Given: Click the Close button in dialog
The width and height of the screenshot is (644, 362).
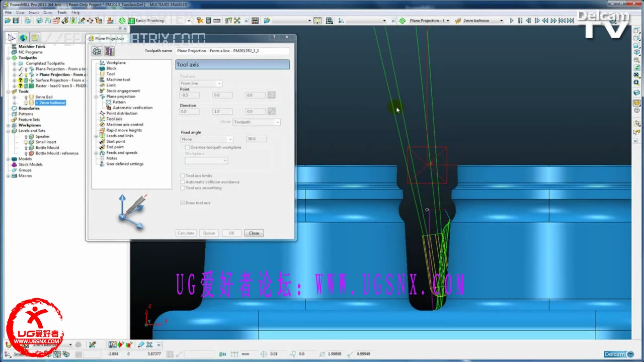Looking at the screenshot, I should click(254, 233).
